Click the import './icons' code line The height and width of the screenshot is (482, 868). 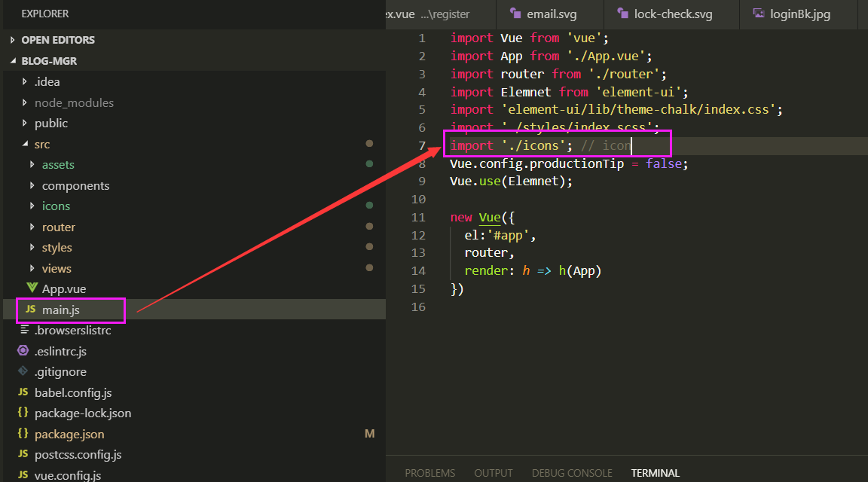pos(539,145)
